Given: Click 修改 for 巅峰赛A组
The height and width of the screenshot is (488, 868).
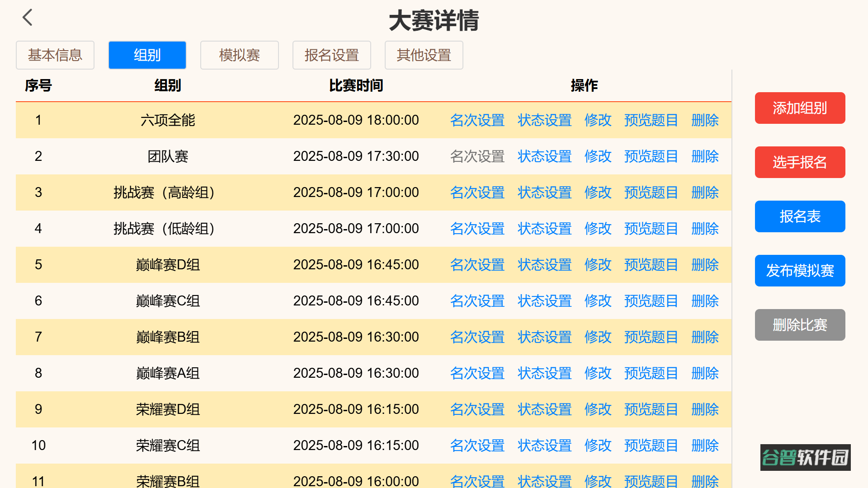Looking at the screenshot, I should tap(598, 373).
